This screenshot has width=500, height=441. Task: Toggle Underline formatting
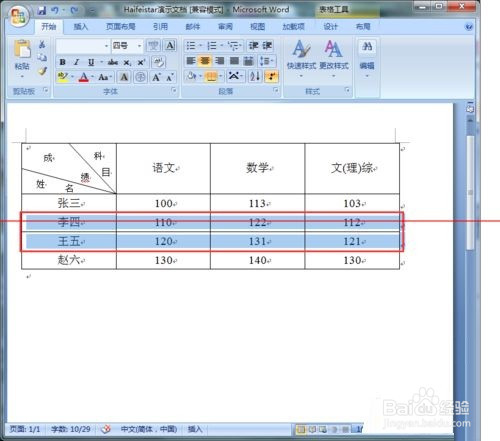point(91,62)
